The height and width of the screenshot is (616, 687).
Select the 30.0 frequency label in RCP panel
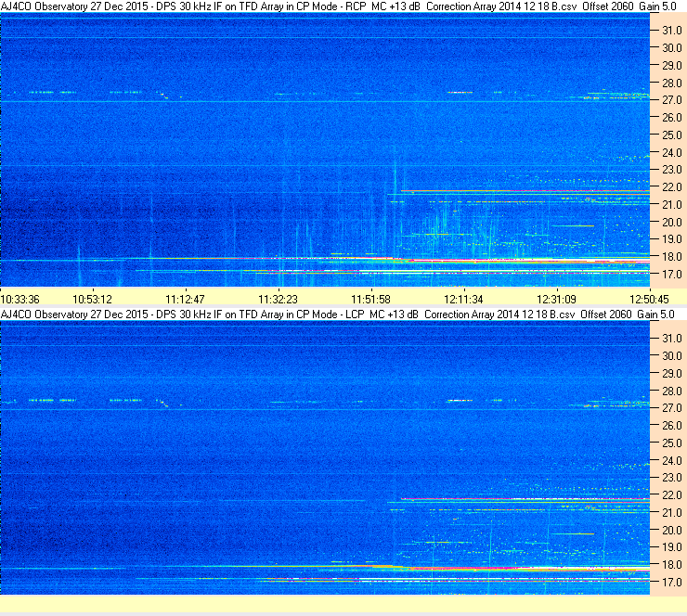672,48
